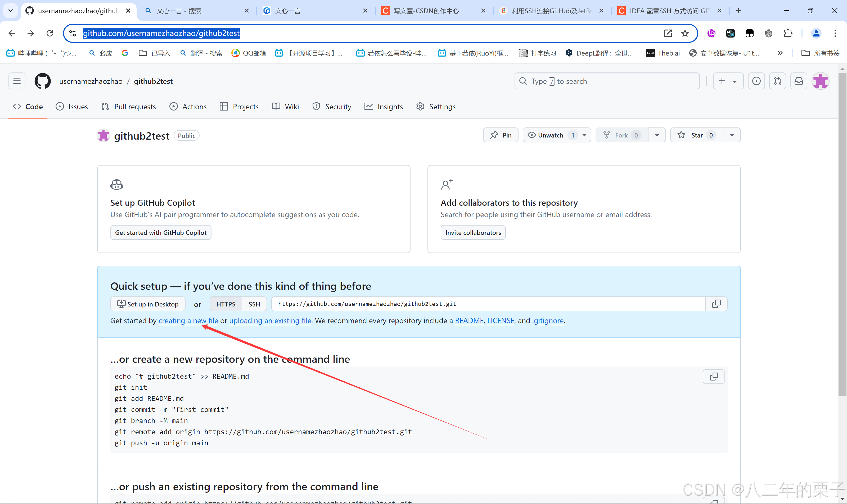Open the Google bookmark icon
Viewport: 847px width, 504px height.
click(x=125, y=53)
